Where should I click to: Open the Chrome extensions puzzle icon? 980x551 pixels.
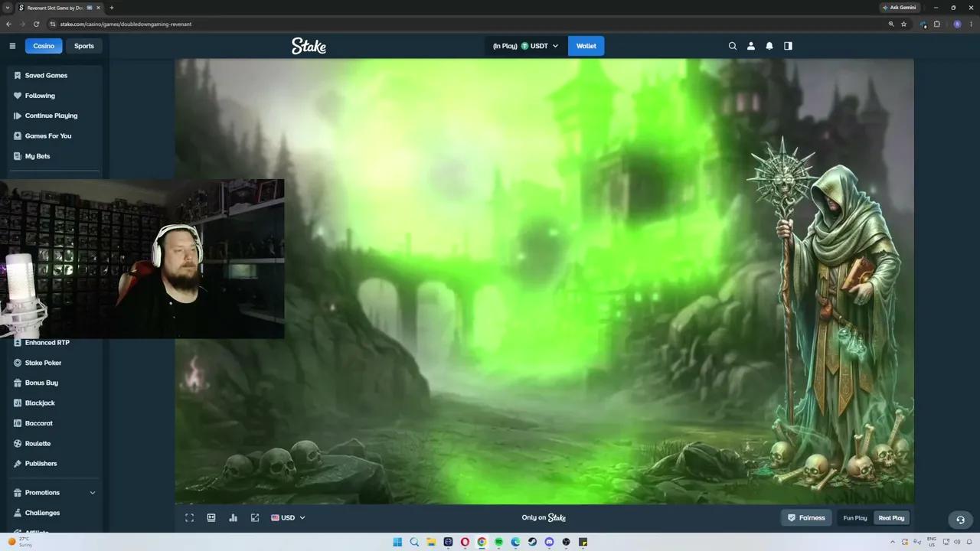coord(936,24)
